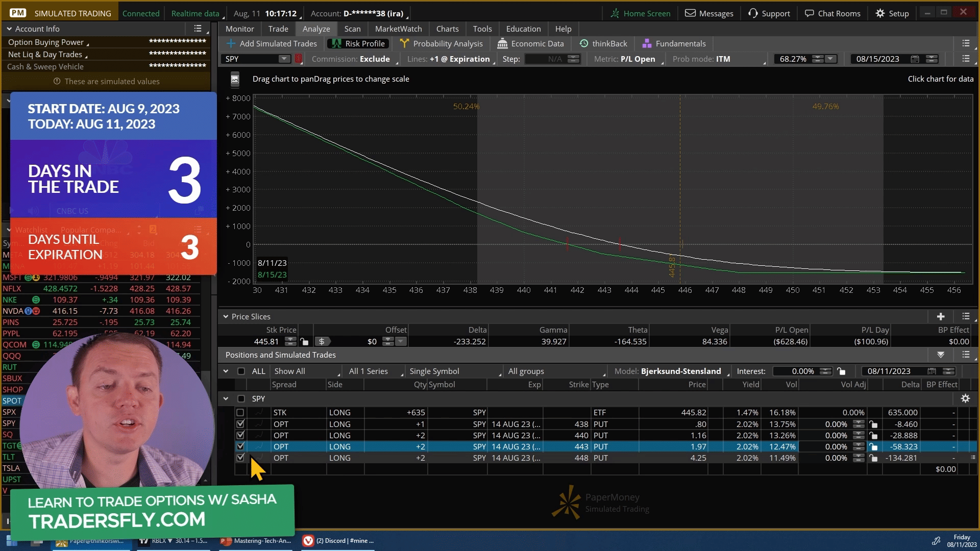This screenshot has height=551, width=980.
Task: Open Probability Analysis
Action: tap(441, 44)
